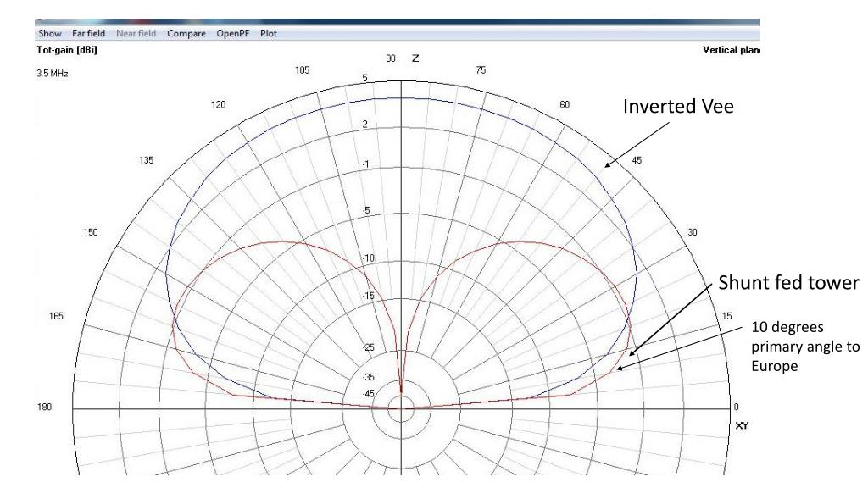Click the Z axis label

[415, 58]
